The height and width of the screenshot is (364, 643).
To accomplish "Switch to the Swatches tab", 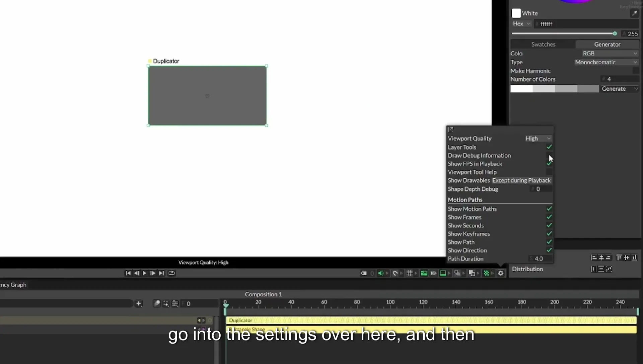I will point(543,44).
